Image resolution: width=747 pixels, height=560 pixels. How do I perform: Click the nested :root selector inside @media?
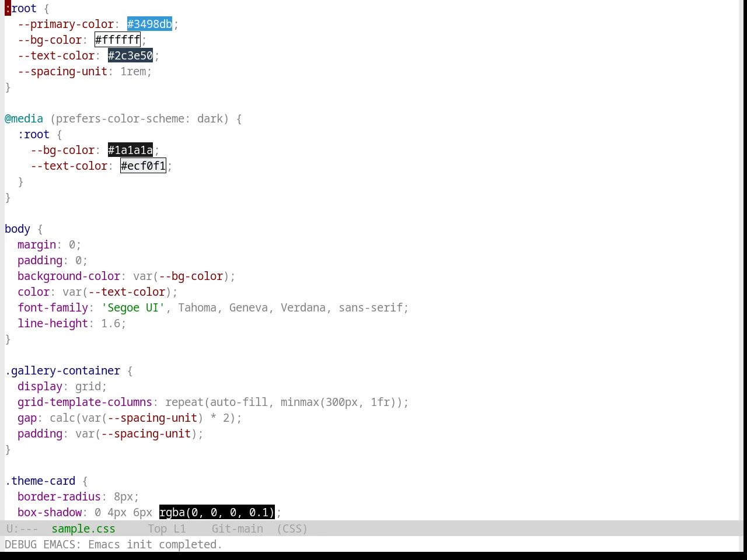click(x=33, y=134)
